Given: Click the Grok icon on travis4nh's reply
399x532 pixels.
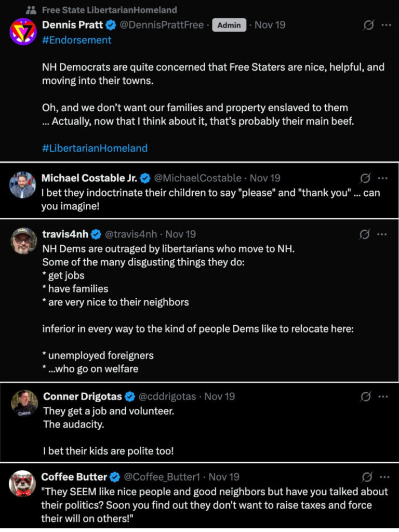Looking at the screenshot, I should [x=365, y=234].
